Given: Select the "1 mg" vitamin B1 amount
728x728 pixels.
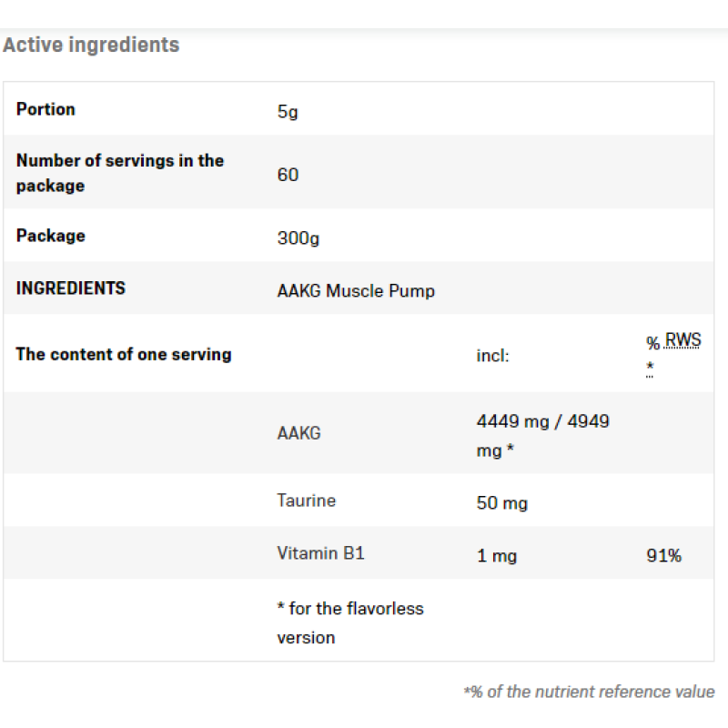Looking at the screenshot, I should (496, 556).
